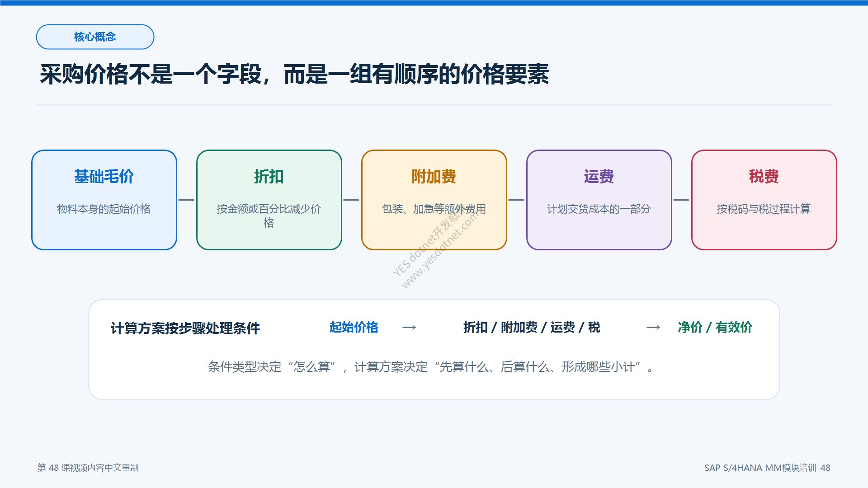The width and height of the screenshot is (868, 488).
Task: Click arrow between 基础毛价 and 折扣 cards
Action: pyautogui.click(x=186, y=200)
